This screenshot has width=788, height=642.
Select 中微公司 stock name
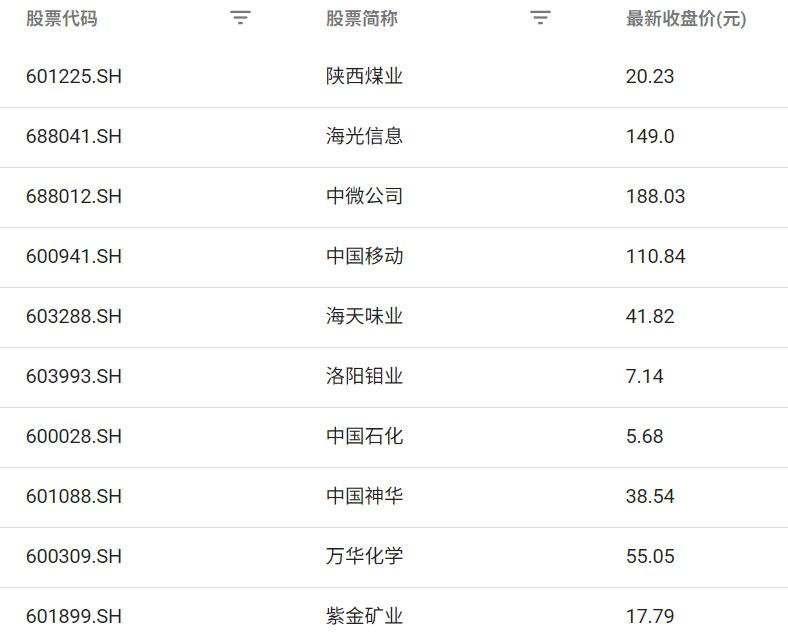[x=364, y=197]
